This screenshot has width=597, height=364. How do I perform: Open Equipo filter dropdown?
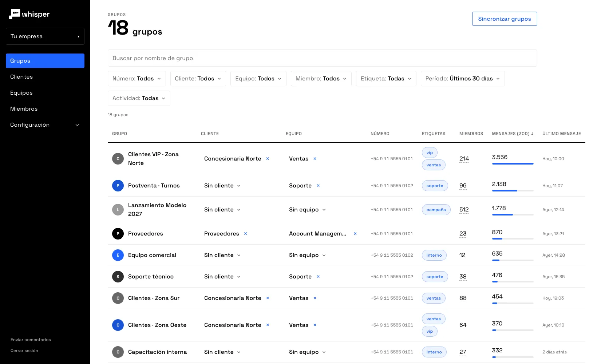(x=258, y=79)
